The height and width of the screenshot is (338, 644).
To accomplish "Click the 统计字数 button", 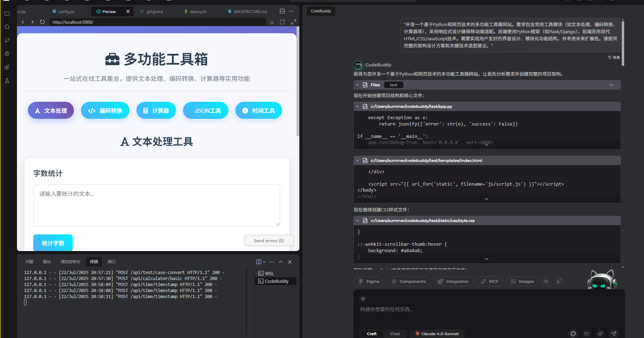I will [x=53, y=243].
